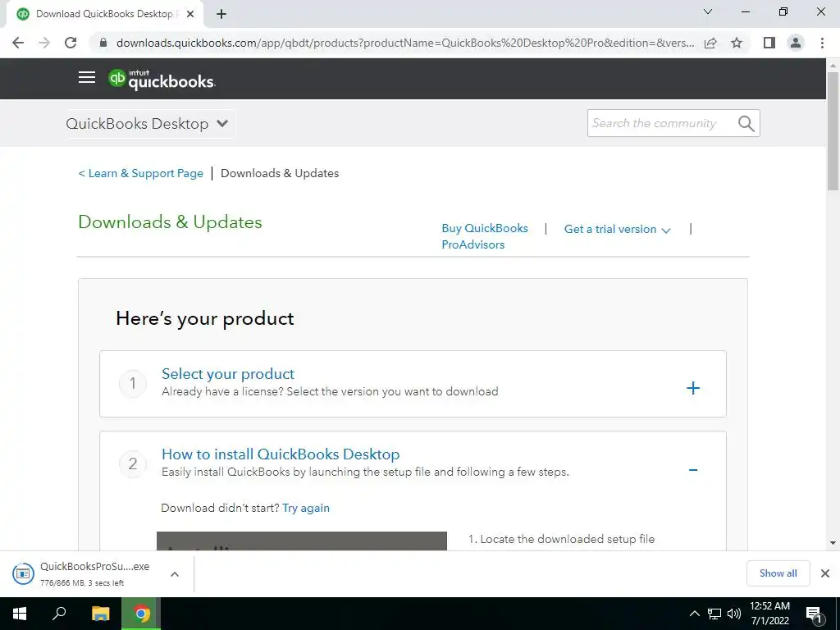Image resolution: width=840 pixels, height=630 pixels.
Task: Reload the page
Action: pyautogui.click(x=71, y=43)
